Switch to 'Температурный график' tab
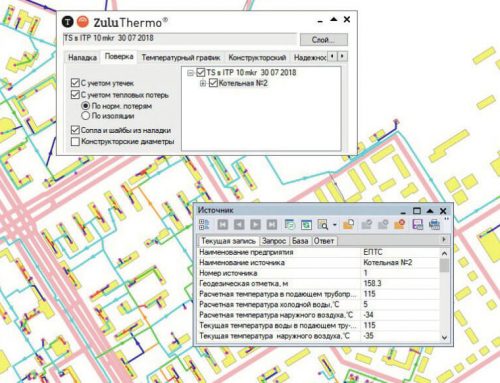 tap(181, 58)
